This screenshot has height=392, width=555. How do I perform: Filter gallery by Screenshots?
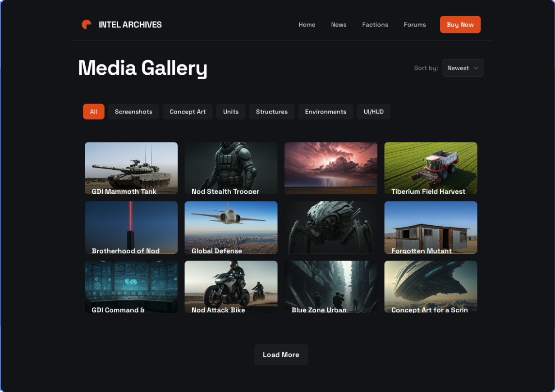point(133,111)
